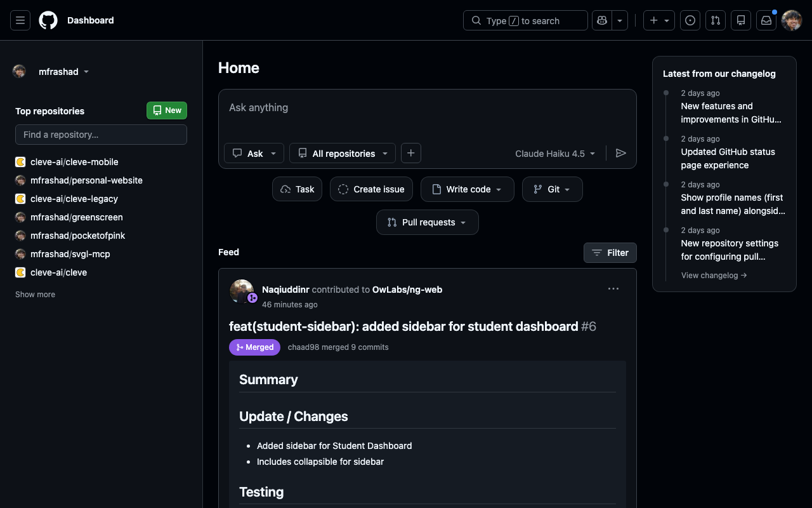Open your Issues via the top bar icon
This screenshot has height=508, width=812.
coord(690,20)
